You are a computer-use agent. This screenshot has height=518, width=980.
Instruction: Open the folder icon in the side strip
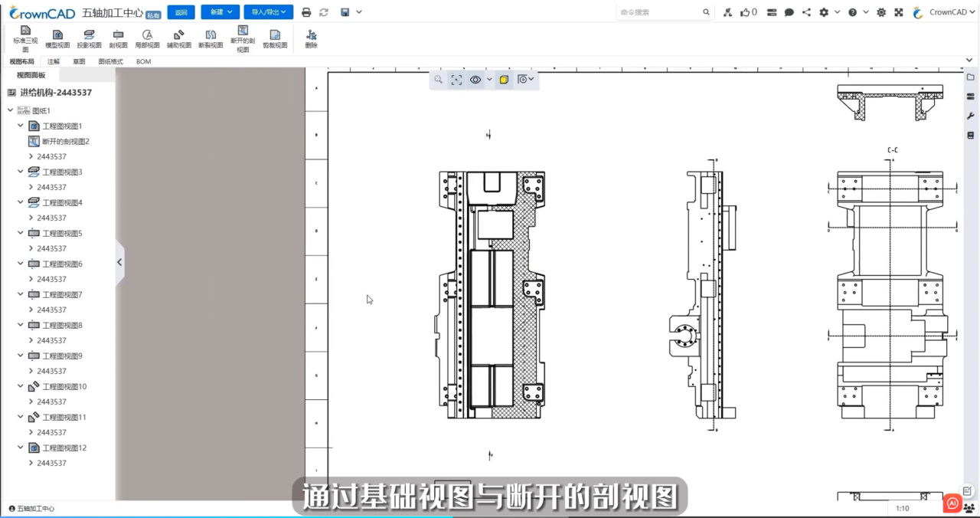coord(971,77)
